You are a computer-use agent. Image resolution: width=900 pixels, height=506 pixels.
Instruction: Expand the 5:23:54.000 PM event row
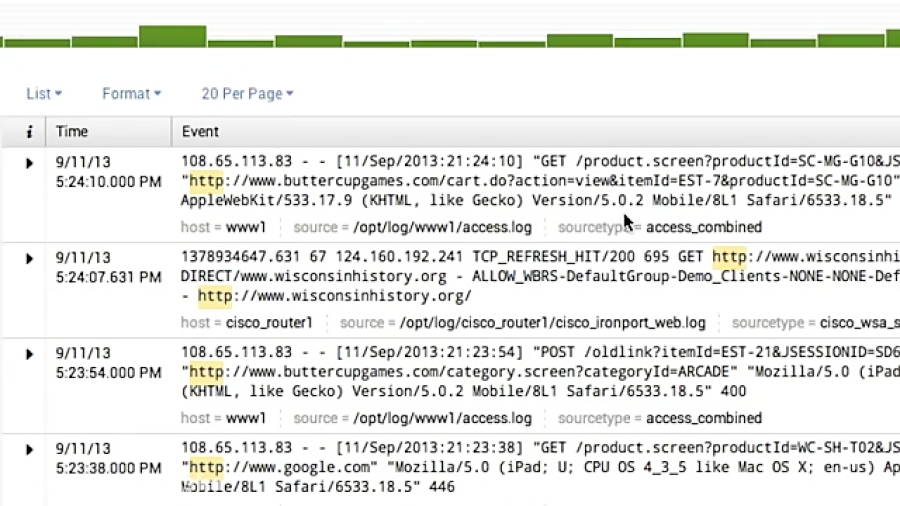(29, 355)
